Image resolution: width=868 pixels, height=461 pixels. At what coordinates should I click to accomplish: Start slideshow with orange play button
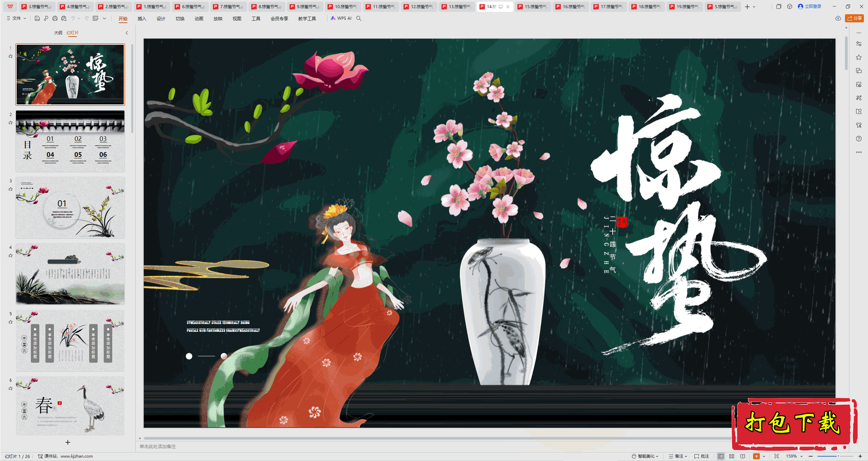coord(756,456)
